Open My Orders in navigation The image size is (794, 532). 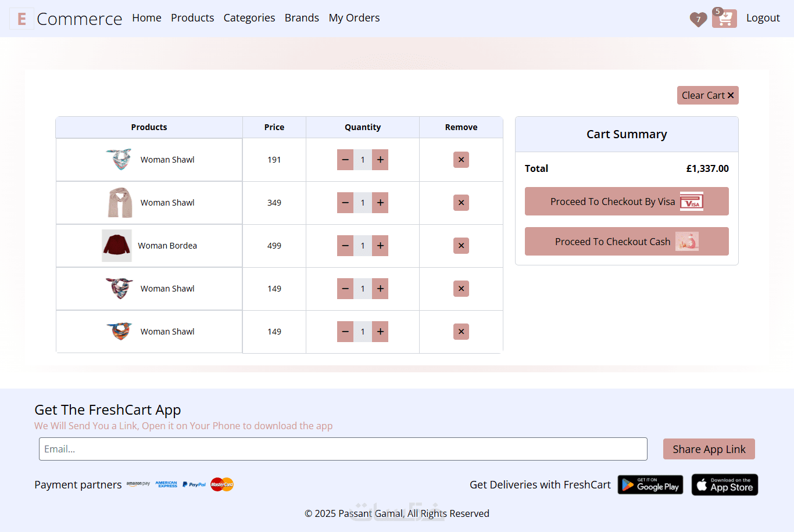coord(354,18)
